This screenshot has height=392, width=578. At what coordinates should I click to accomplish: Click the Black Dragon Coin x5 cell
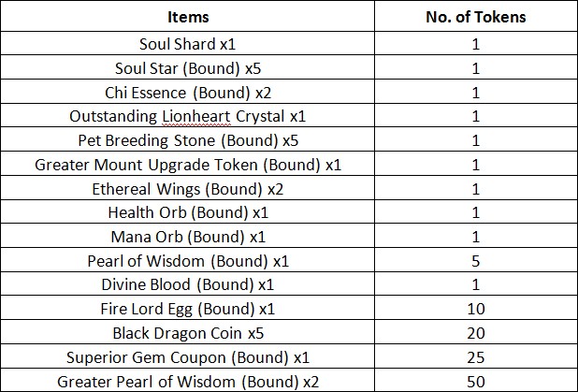(x=188, y=333)
